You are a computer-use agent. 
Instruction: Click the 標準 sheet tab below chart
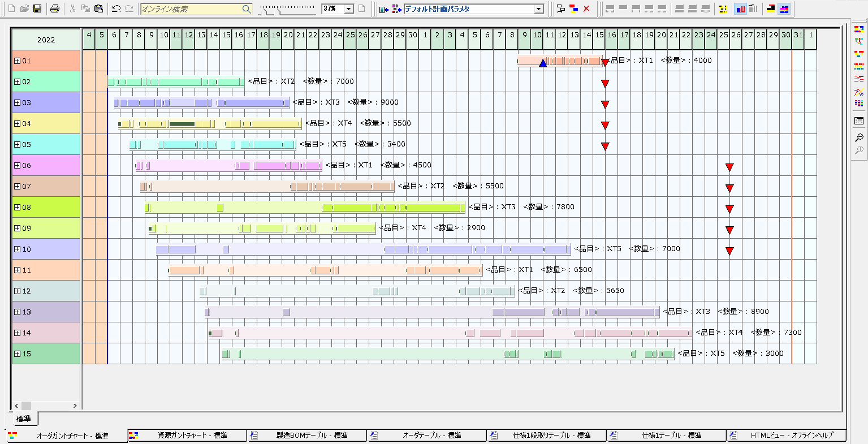coord(24,419)
